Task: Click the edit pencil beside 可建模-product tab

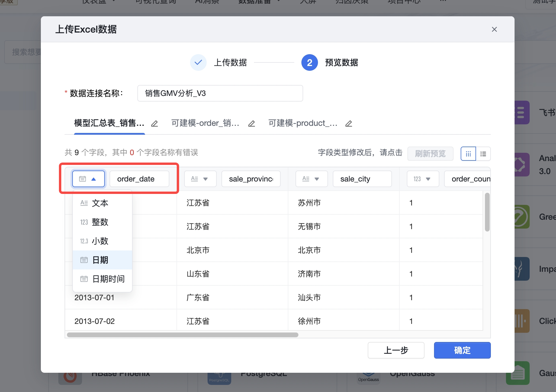Action: pos(349,123)
